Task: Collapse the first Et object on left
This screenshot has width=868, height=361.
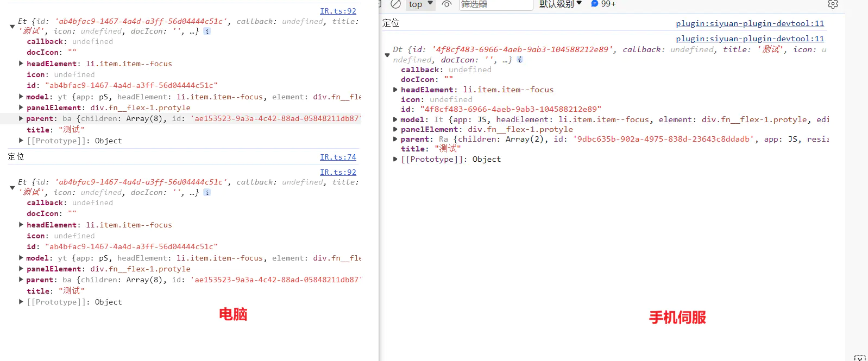Action: [12, 26]
